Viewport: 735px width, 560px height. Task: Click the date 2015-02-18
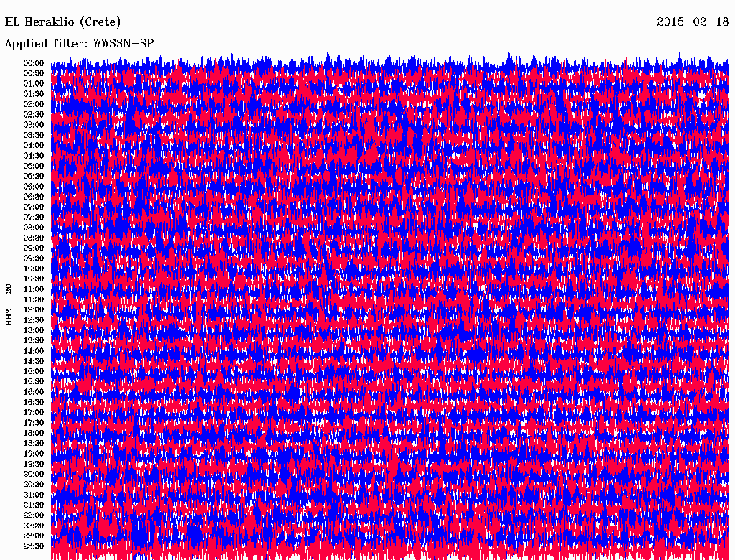[x=693, y=22]
